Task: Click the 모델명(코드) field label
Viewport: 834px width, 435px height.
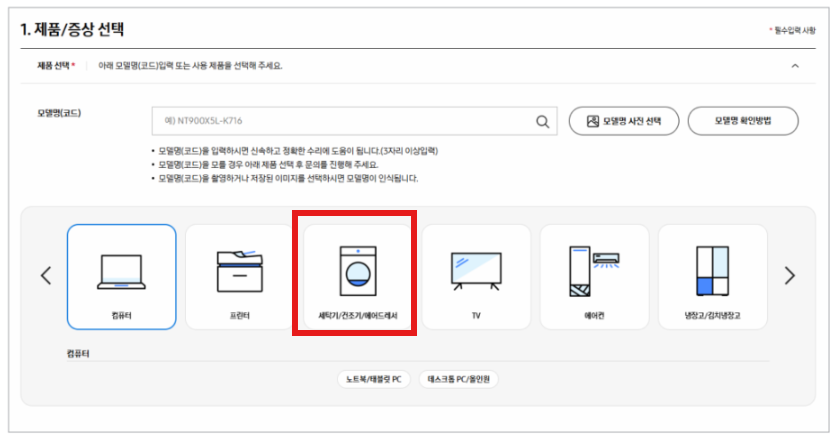Action: [59, 113]
